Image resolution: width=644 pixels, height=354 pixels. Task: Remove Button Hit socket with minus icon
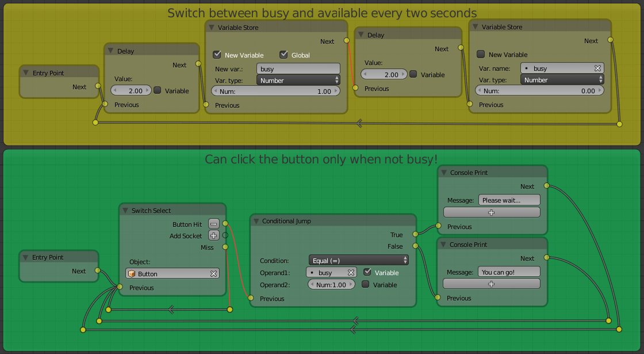tap(213, 224)
